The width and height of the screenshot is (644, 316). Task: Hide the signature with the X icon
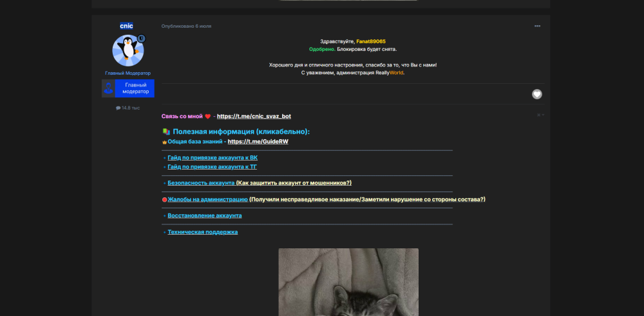538,115
